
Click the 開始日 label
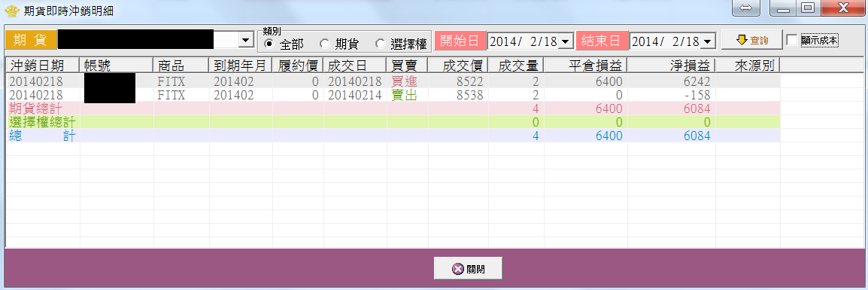click(460, 41)
